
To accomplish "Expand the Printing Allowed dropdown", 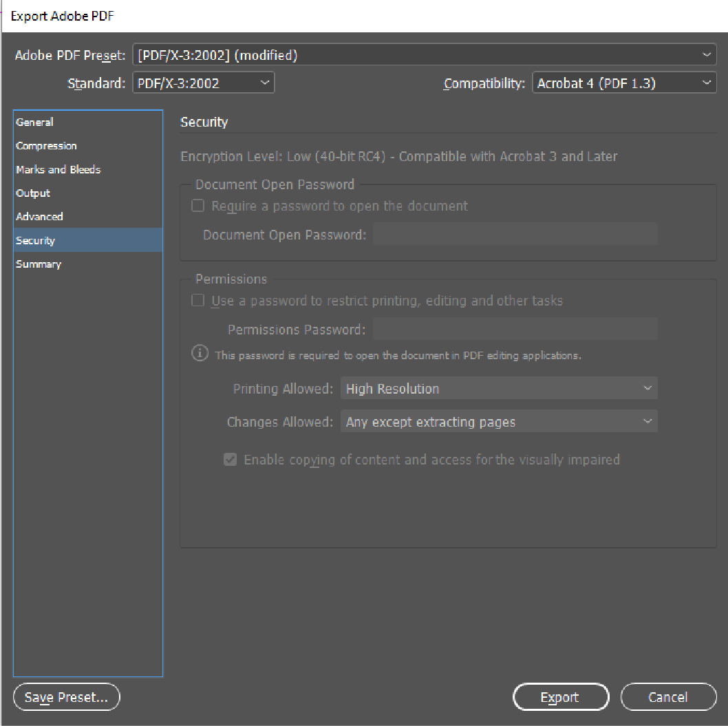I will coord(499,389).
